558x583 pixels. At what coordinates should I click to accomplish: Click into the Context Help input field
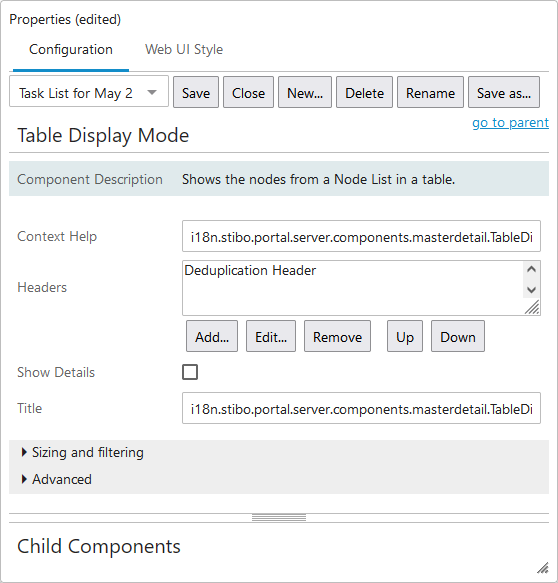pos(361,236)
